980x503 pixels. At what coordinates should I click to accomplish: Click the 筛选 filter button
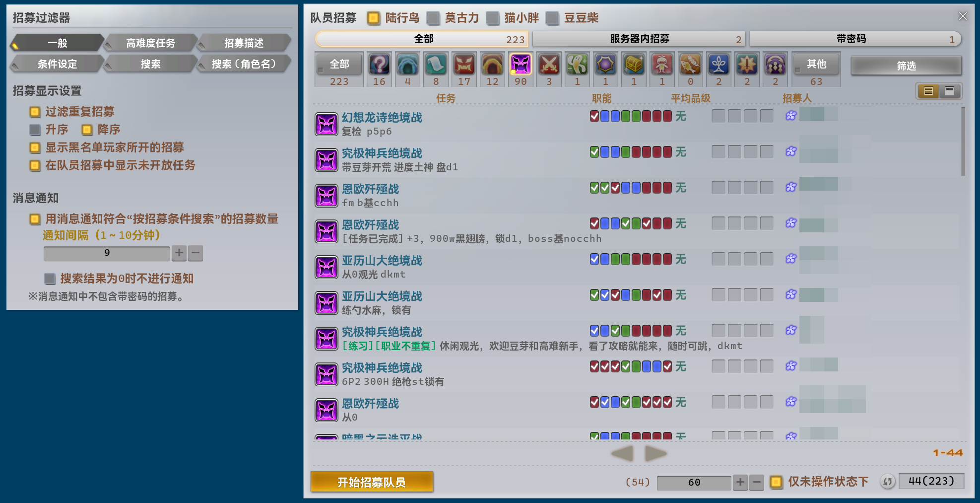[x=906, y=66]
